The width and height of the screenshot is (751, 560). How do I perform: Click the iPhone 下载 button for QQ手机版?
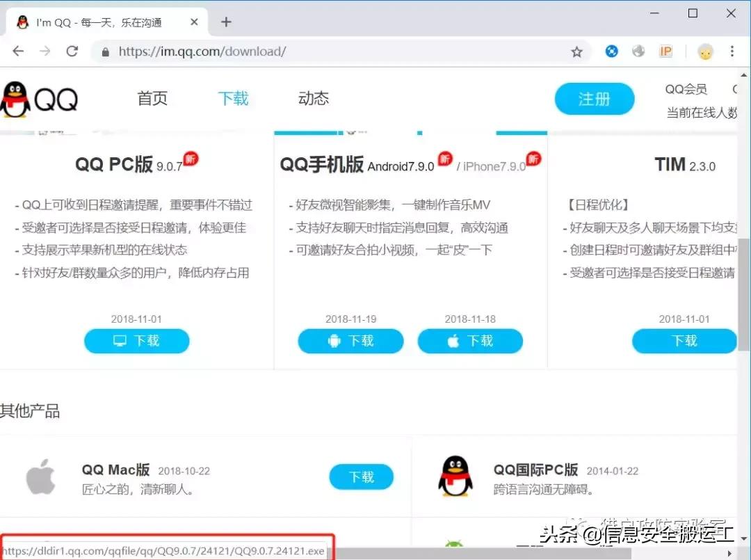coord(470,341)
